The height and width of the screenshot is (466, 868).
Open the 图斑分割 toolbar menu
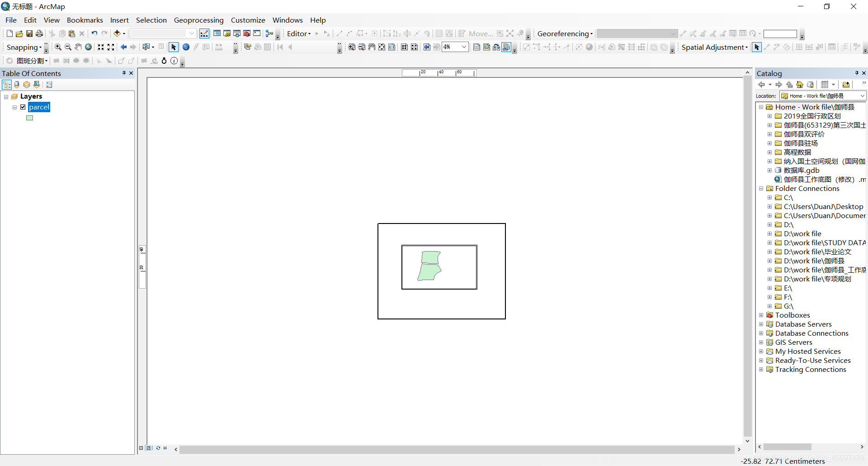pos(32,61)
